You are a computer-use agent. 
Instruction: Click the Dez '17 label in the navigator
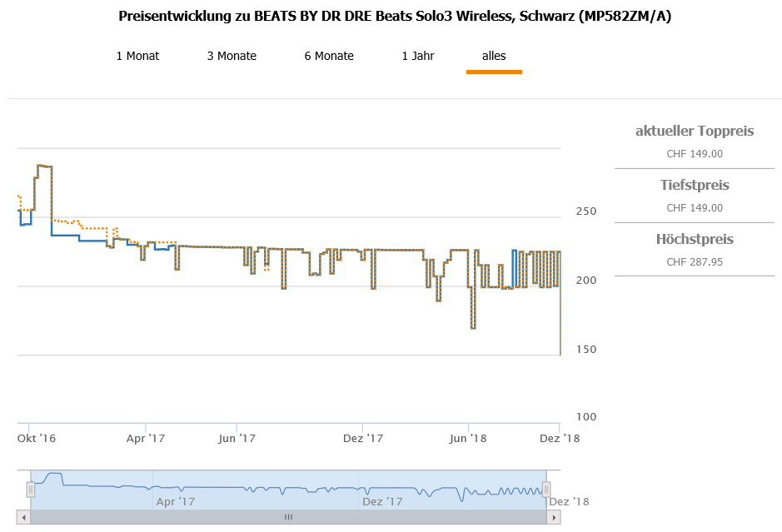click(x=382, y=501)
